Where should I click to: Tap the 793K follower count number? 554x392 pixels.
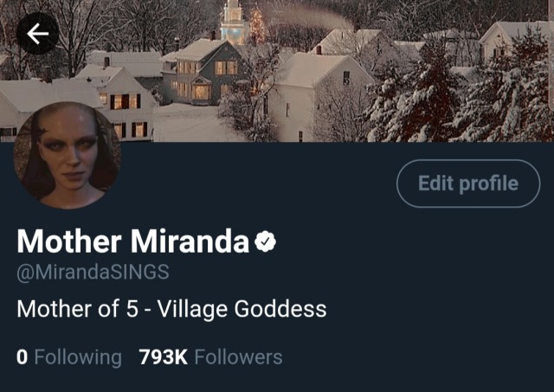(164, 357)
